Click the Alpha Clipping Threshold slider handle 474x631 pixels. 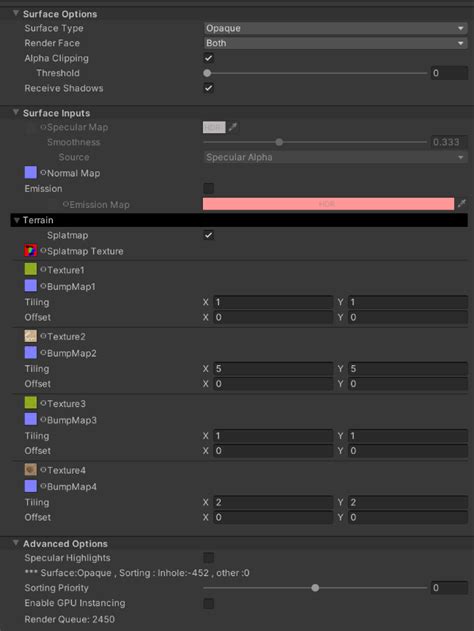pyautogui.click(x=207, y=73)
